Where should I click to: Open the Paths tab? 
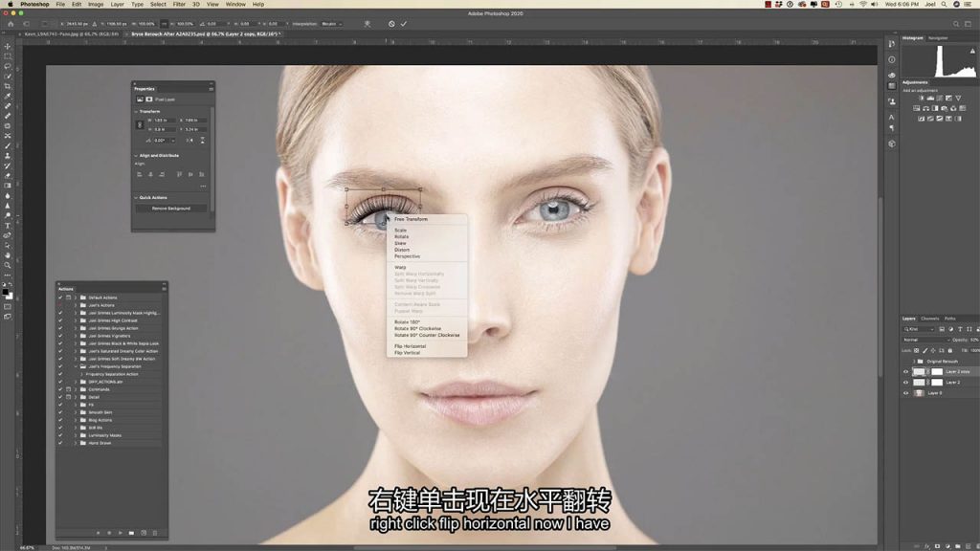coord(950,319)
